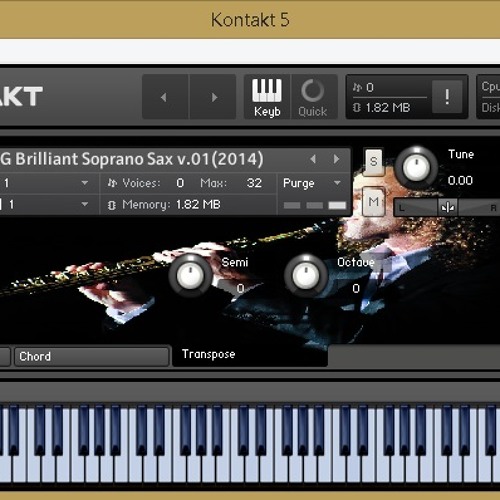Click the purge status indicator bars
Viewport: 500px width, 500px height.
pos(315,205)
